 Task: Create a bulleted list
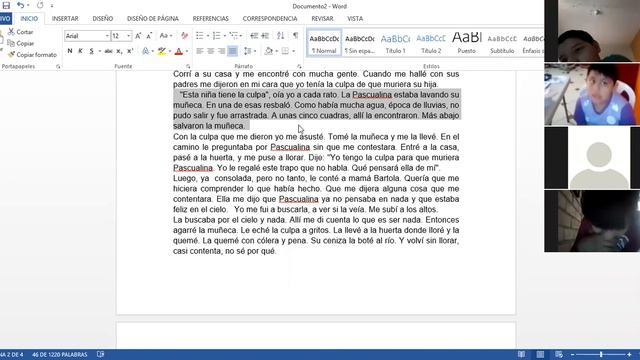[200, 36]
